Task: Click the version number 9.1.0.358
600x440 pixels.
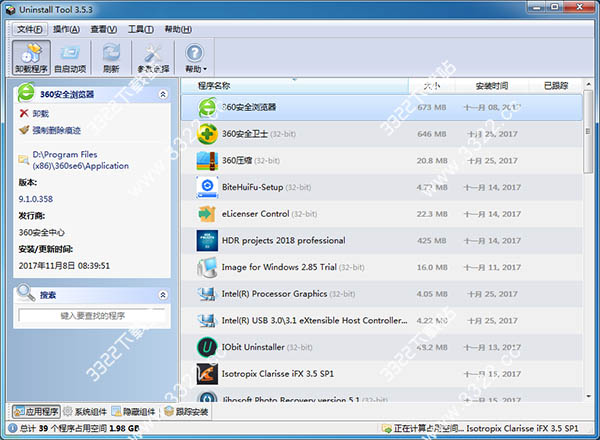Action: 36,199
